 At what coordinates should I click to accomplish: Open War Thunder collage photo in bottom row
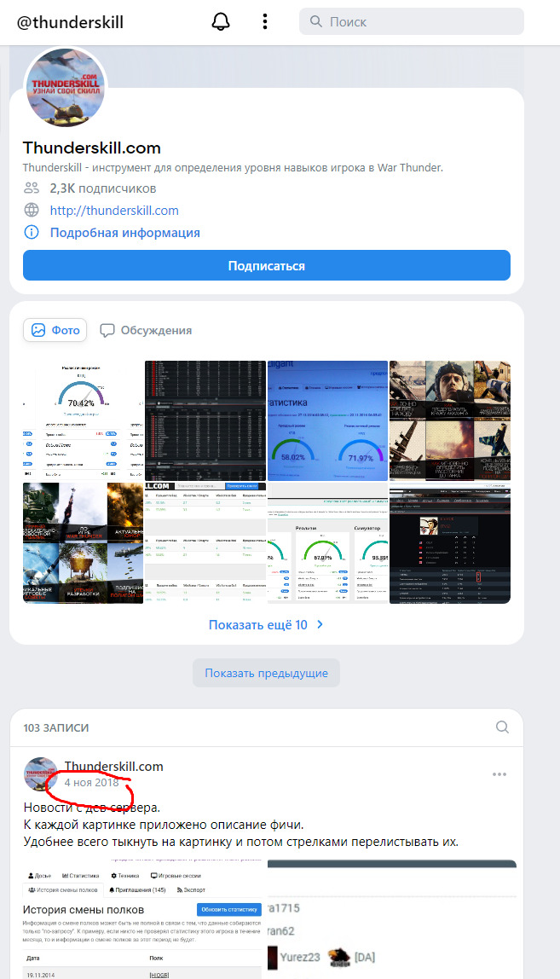coord(83,543)
